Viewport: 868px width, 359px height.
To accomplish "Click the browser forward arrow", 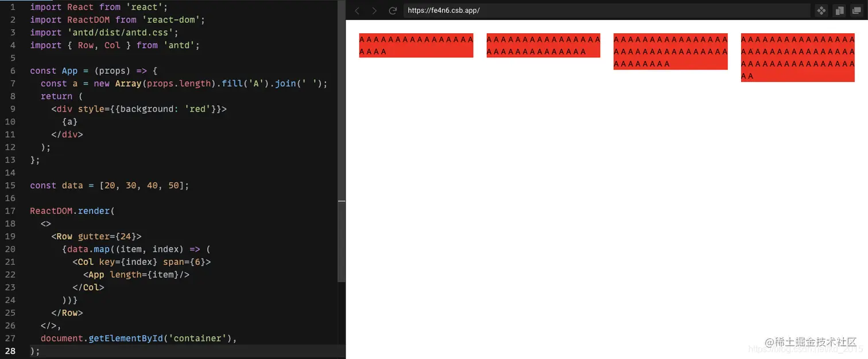I will [375, 11].
